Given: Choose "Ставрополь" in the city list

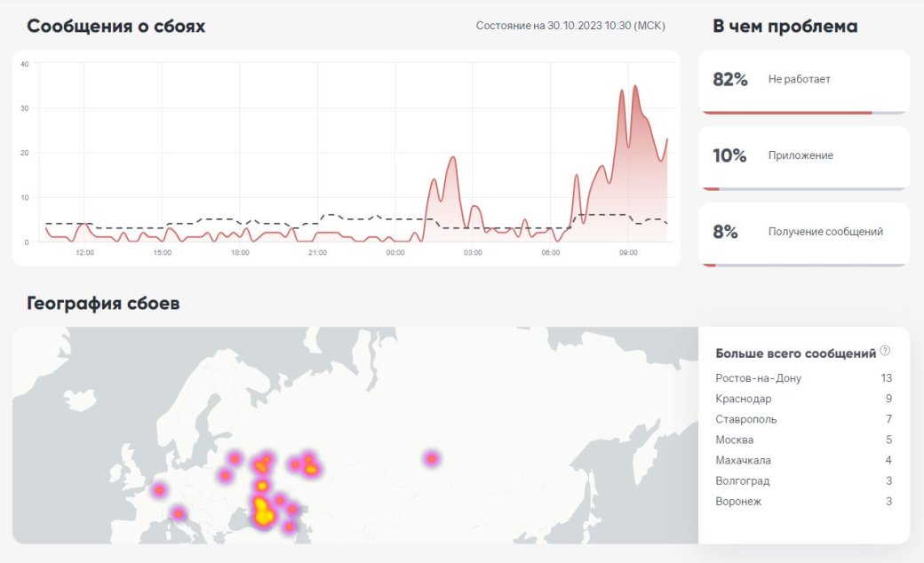Looking at the screenshot, I should pyautogui.click(x=746, y=419).
